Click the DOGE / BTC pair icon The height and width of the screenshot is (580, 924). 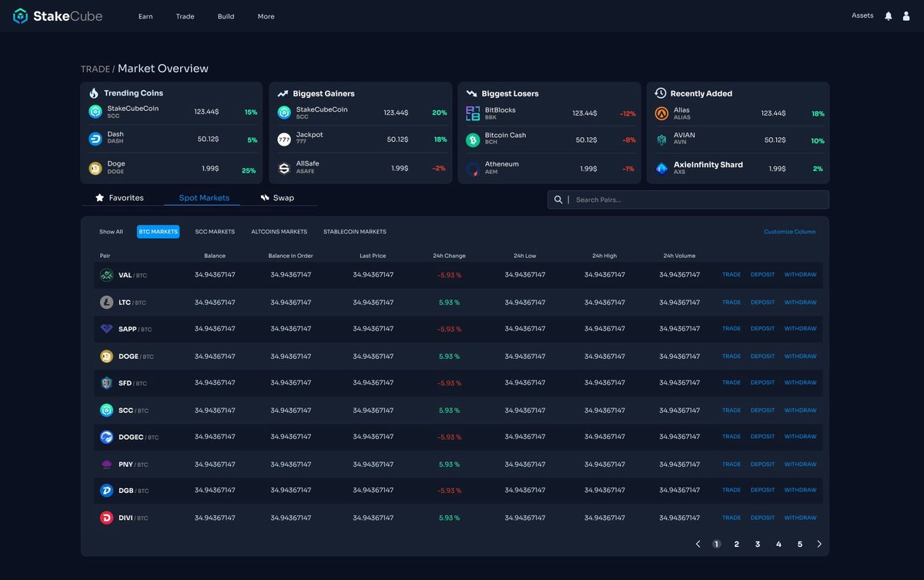[x=106, y=357]
